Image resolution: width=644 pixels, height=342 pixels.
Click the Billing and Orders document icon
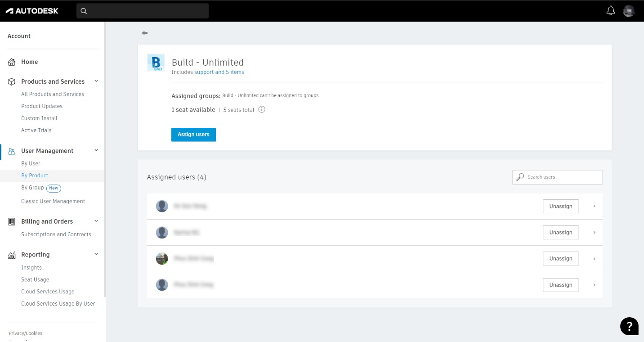(12, 221)
